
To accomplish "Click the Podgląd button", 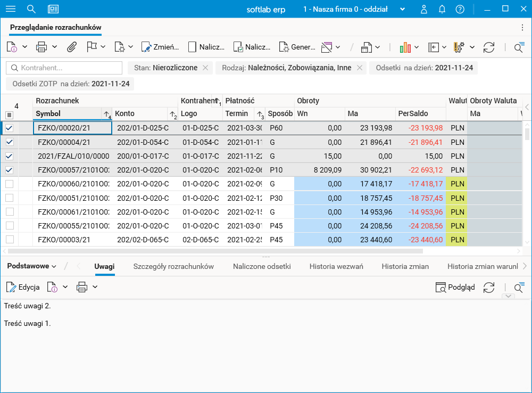I will [455, 287].
